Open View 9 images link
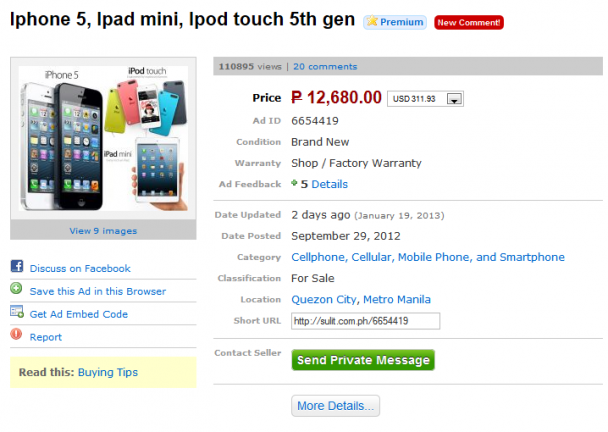 103,231
